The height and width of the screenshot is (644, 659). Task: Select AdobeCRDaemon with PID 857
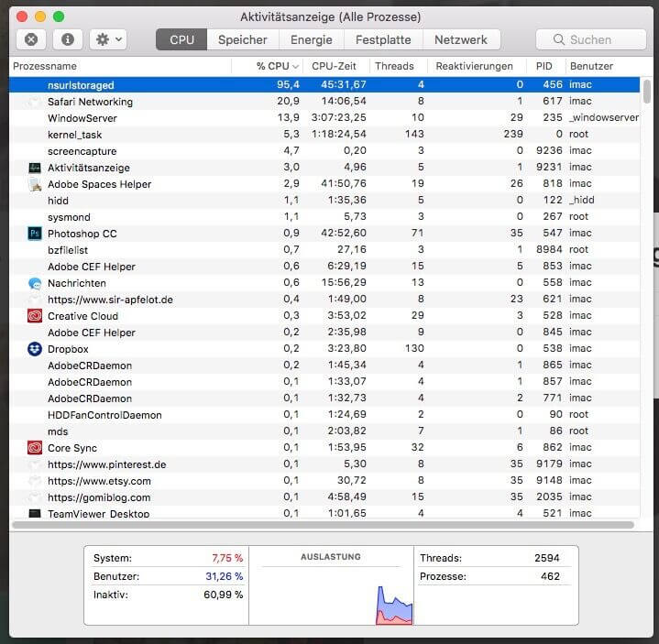(x=90, y=382)
